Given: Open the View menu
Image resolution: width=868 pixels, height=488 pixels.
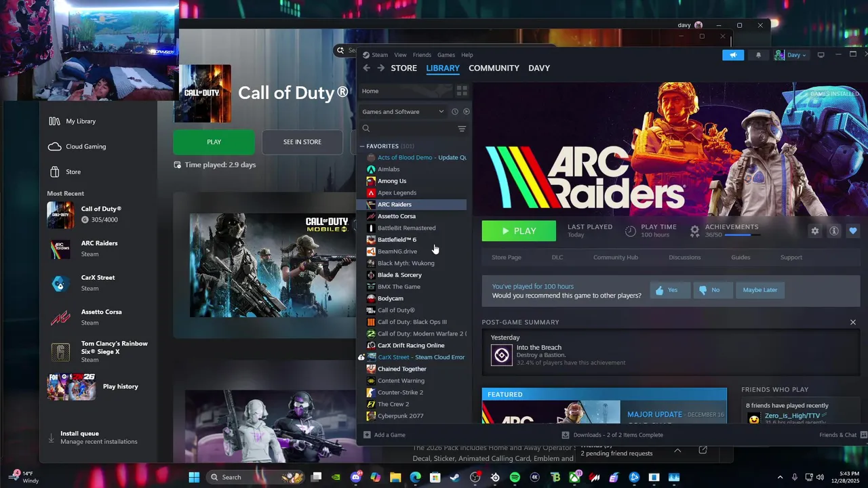Looking at the screenshot, I should coord(400,55).
